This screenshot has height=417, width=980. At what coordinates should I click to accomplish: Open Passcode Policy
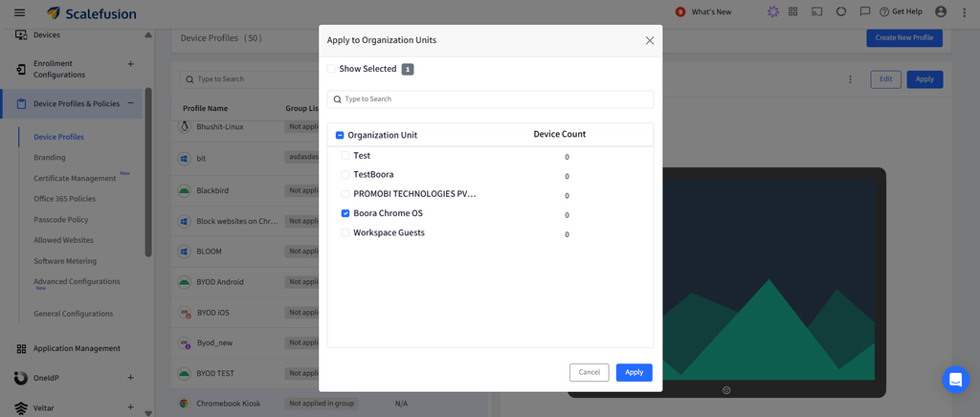click(x=61, y=220)
